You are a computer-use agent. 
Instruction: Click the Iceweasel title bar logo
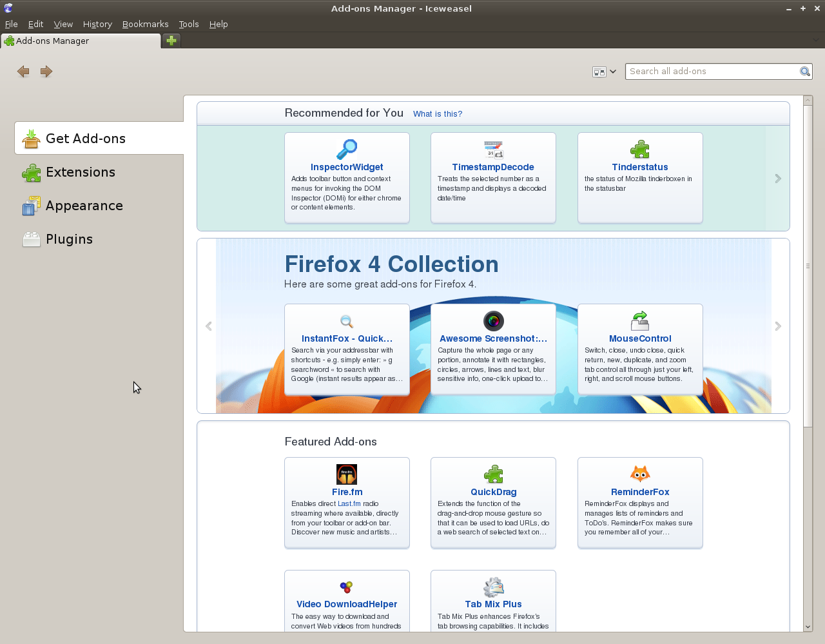pyautogui.click(x=8, y=8)
